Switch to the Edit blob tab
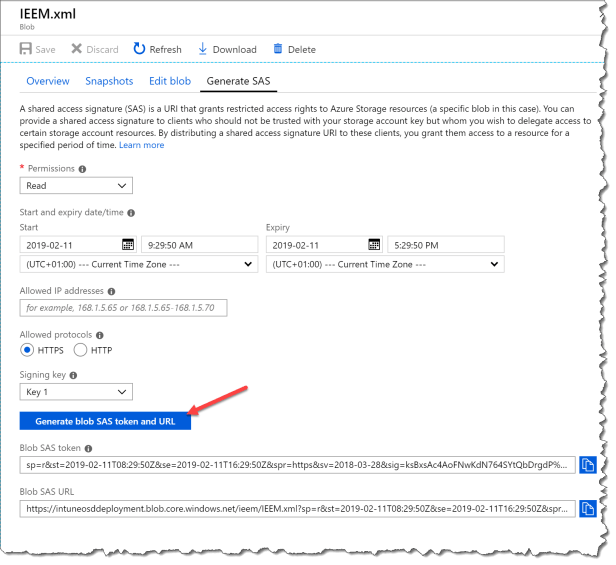Image resolution: width=616 pixels, height=565 pixels. coord(170,81)
